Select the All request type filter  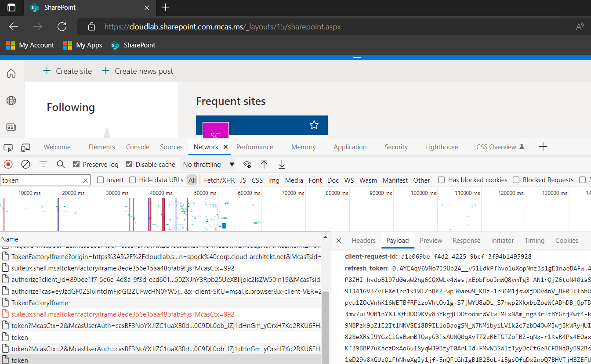192,180
